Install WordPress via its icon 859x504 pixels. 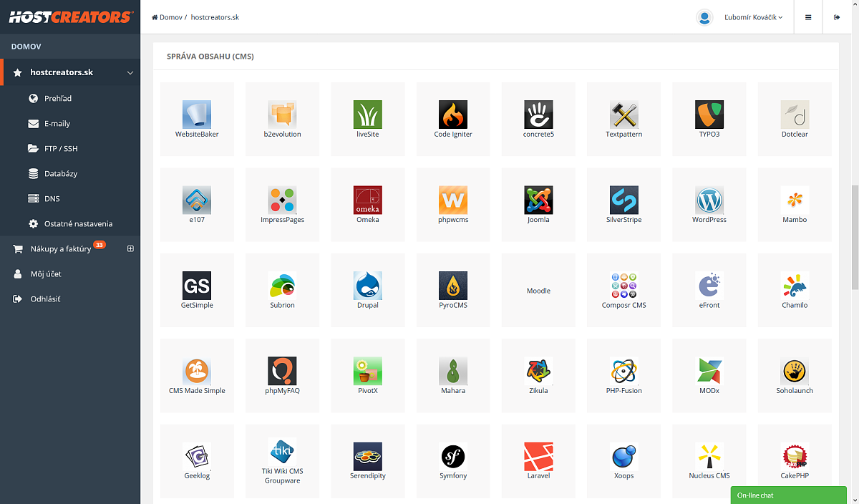(709, 200)
